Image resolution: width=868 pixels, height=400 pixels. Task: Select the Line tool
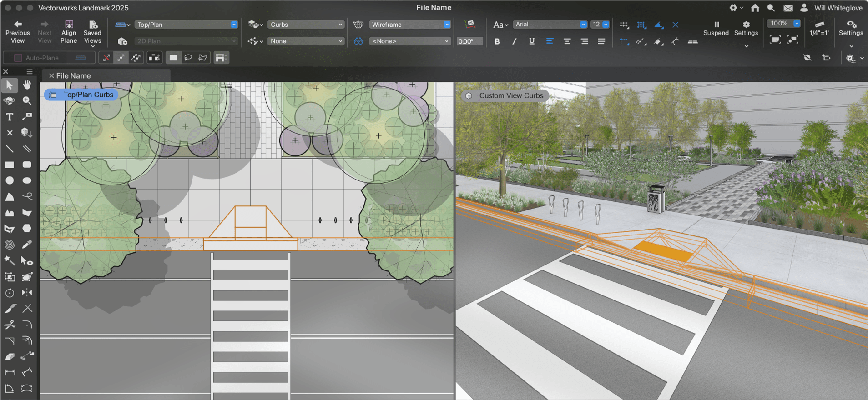pyautogui.click(x=9, y=149)
